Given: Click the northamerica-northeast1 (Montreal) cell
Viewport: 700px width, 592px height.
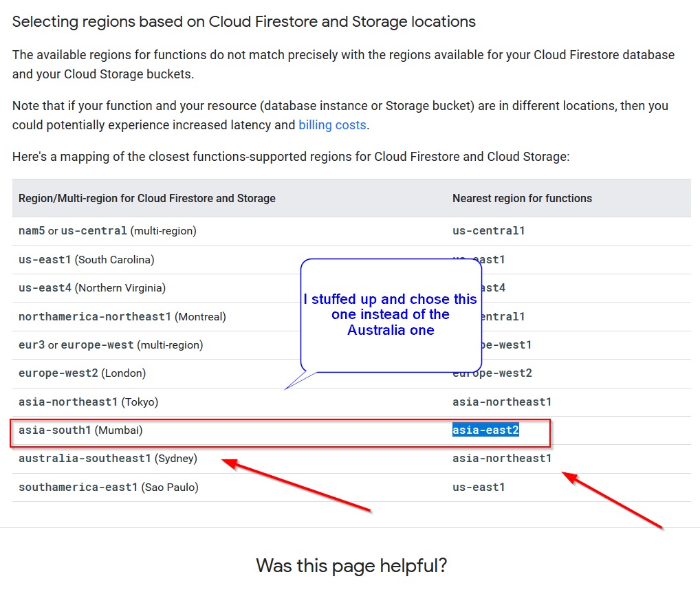Looking at the screenshot, I should coord(122,317).
